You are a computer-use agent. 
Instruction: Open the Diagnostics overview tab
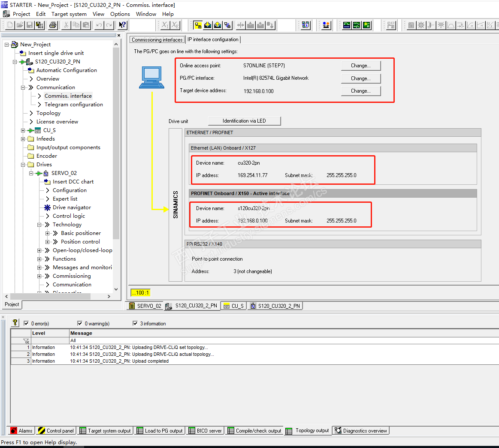[360, 430]
